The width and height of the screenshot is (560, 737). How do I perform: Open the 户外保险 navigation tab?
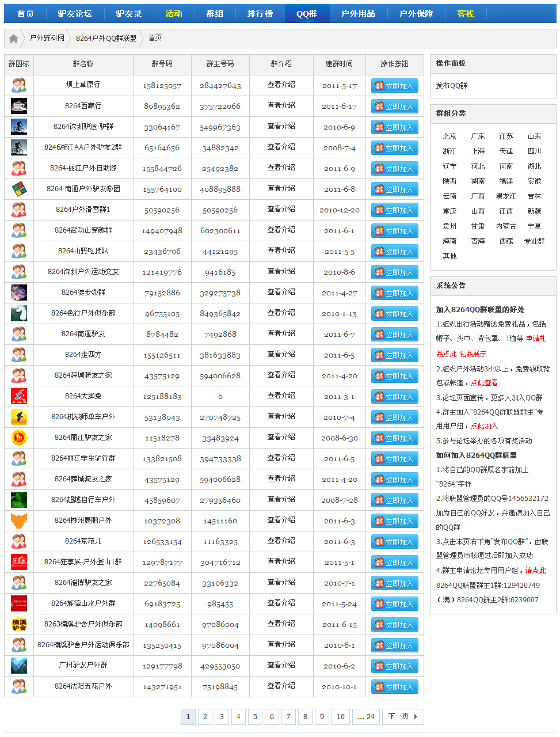click(416, 14)
